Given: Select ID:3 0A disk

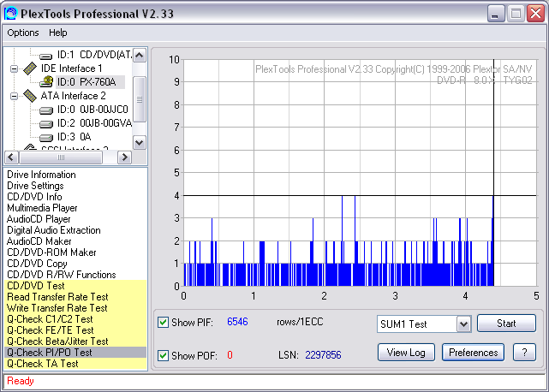Looking at the screenshot, I should pos(75,137).
